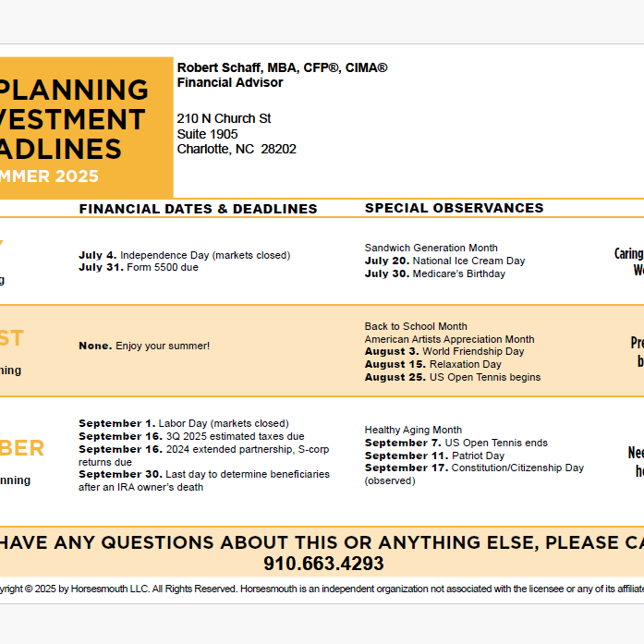Click the July 31 Form 5500 due entry
The height and width of the screenshot is (644, 644).
pyautogui.click(x=139, y=268)
